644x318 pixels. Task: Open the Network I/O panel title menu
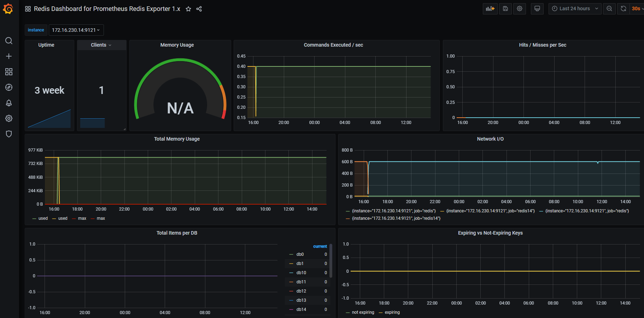490,139
